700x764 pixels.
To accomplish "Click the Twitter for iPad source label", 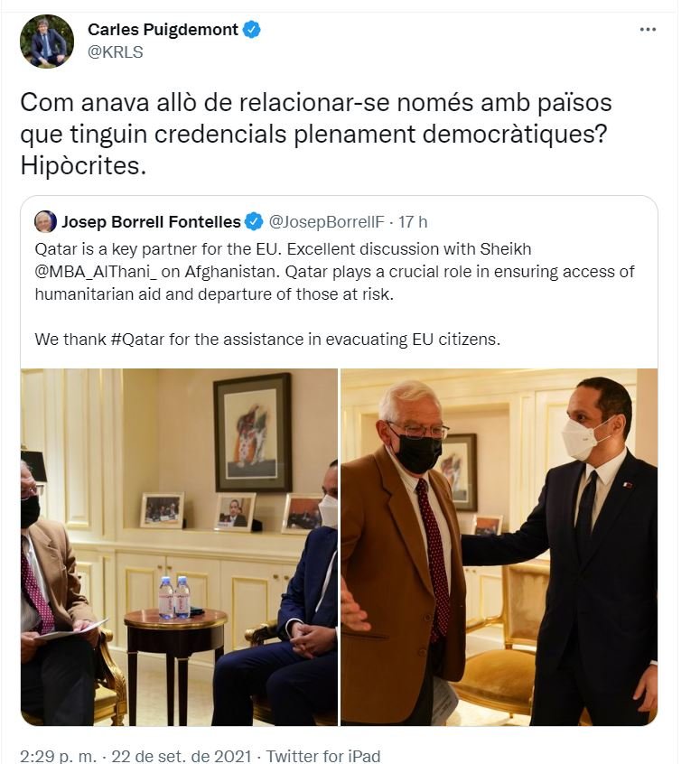I will tap(323, 756).
